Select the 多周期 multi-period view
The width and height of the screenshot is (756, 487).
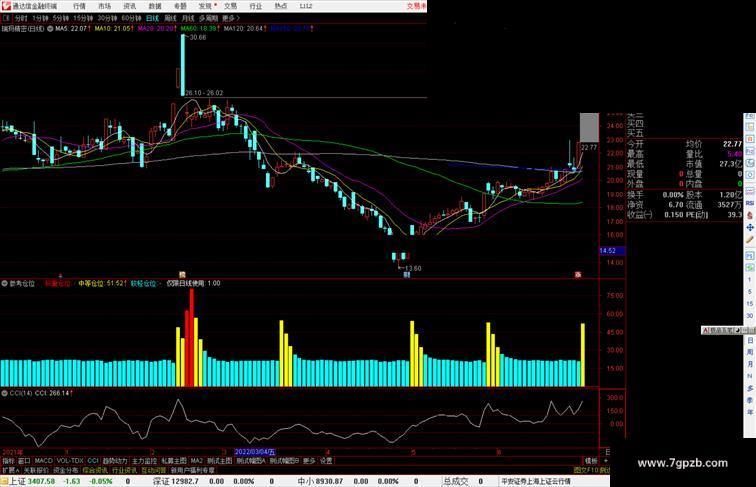[x=208, y=18]
